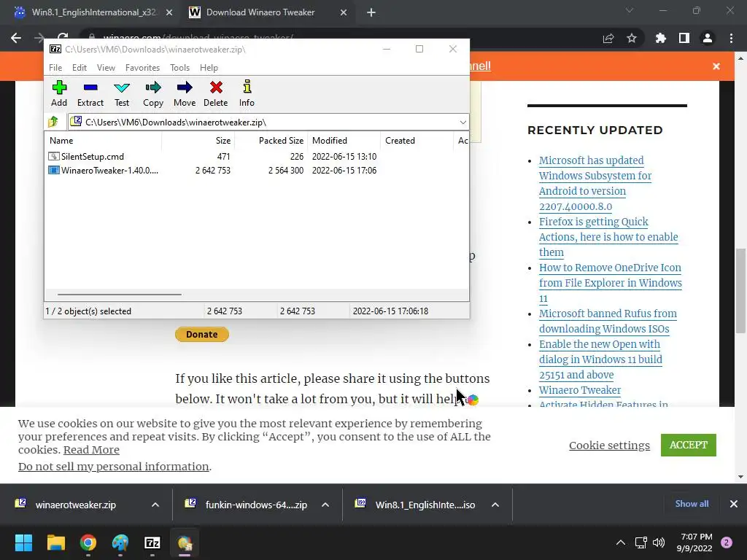Open the 7-Zip Edit menu
Screen dimensions: 747x560
click(79, 68)
